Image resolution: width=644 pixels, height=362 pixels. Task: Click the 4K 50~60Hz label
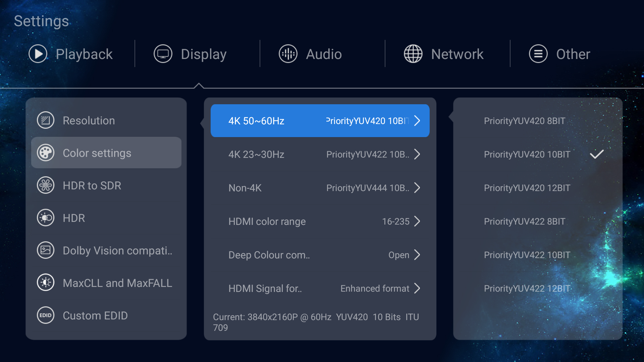[x=256, y=121]
